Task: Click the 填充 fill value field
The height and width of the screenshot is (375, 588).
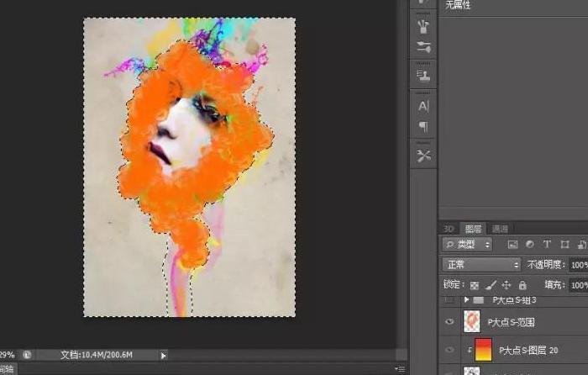Action: (578, 285)
